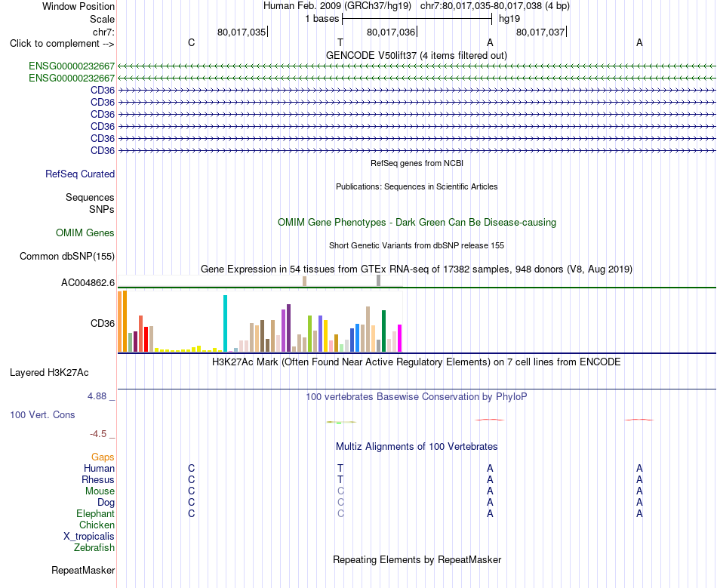
Task: Click the T base in Rhesus alignment row
Action: [340, 479]
